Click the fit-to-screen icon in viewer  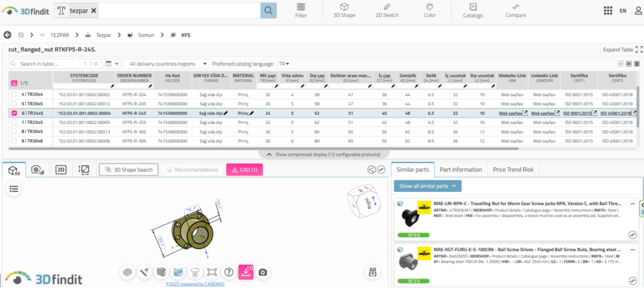tap(211, 272)
